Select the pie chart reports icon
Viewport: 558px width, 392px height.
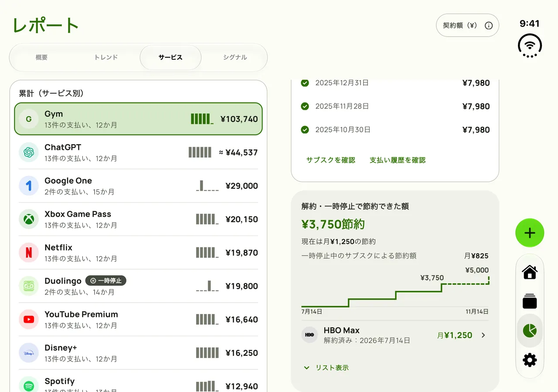coord(530,331)
